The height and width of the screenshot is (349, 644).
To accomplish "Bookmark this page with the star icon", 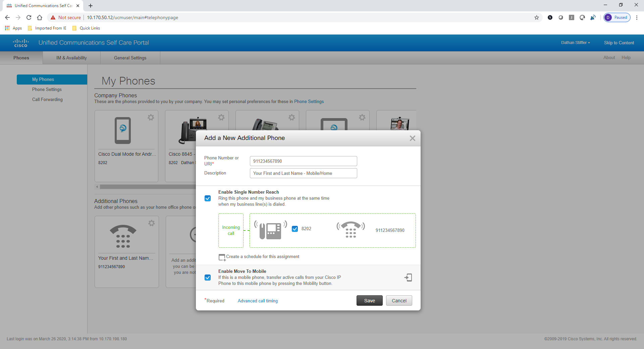I will pyautogui.click(x=537, y=17).
